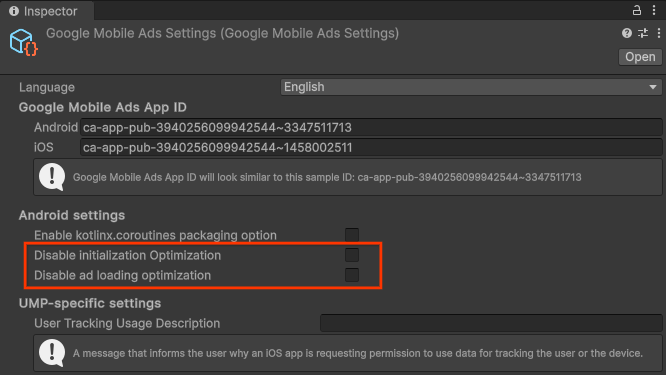Screen dimensions: 666x375
Task: Click the Language dropdown arrow
Action: [x=653, y=87]
